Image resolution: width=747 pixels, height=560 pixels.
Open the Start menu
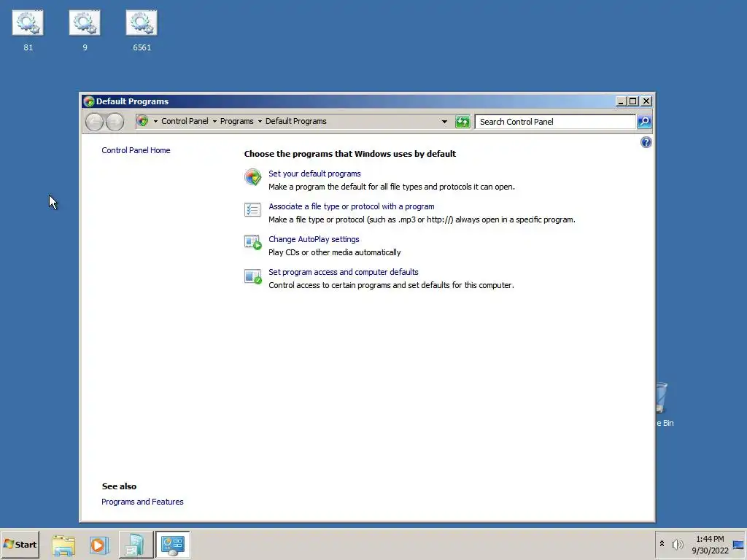coord(20,544)
